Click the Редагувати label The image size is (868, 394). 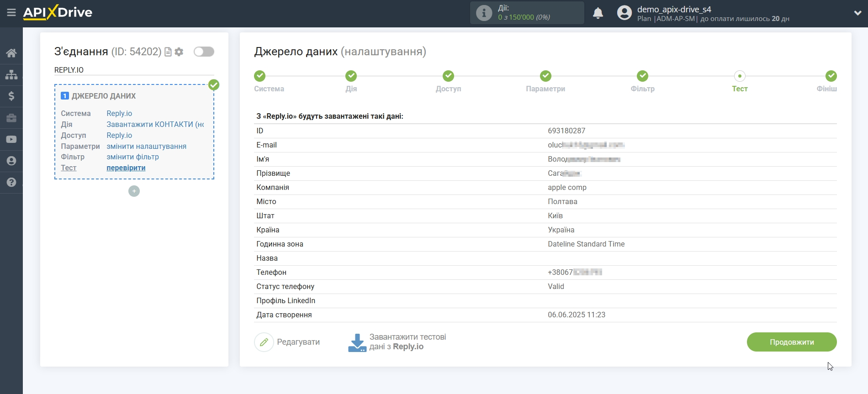[x=298, y=342]
